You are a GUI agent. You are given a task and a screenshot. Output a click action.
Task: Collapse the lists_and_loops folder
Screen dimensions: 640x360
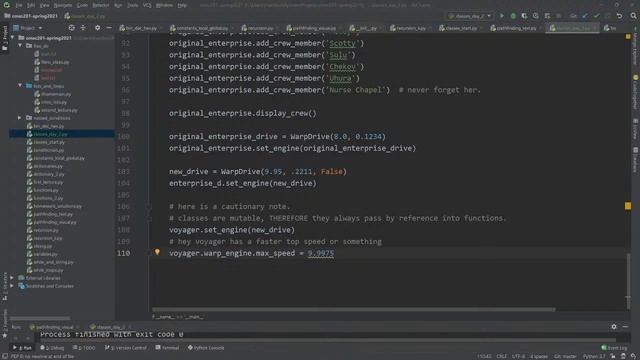pyautogui.click(x=20, y=86)
